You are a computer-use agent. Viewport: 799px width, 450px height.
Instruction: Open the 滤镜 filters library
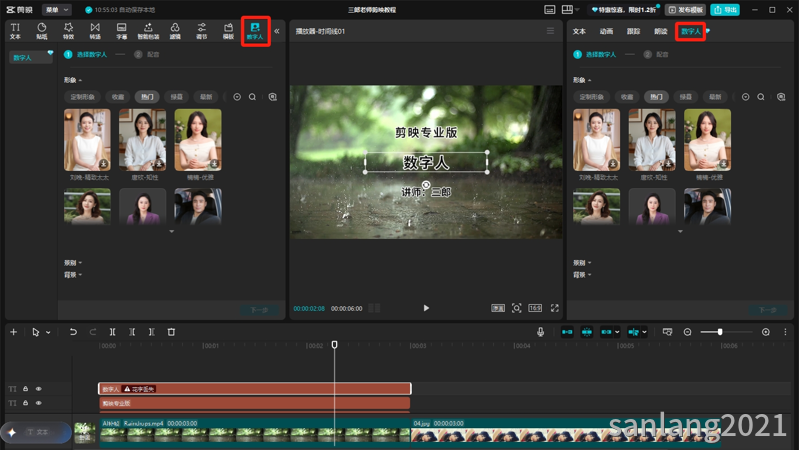tap(175, 31)
